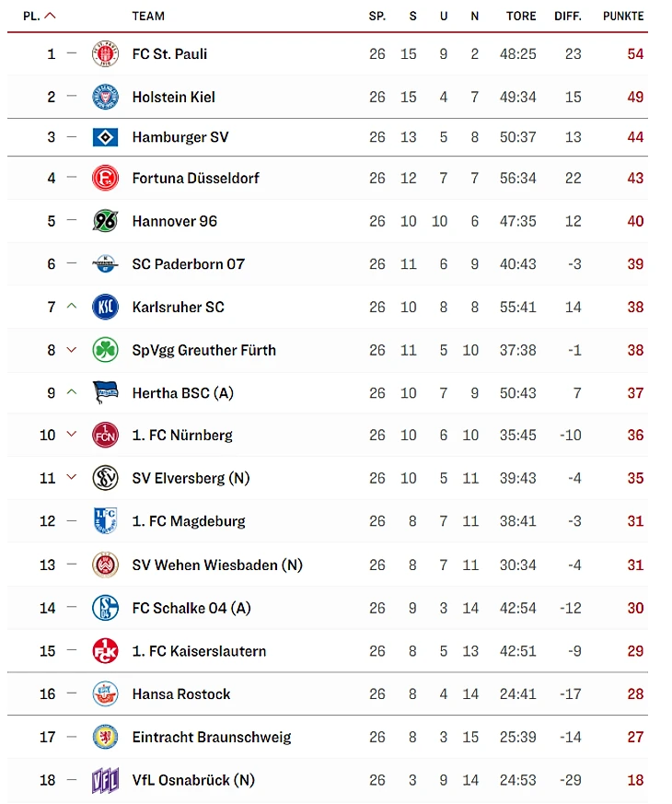
Task: Open the Eintracht Braunschweig team page
Action: pyautogui.click(x=212, y=737)
